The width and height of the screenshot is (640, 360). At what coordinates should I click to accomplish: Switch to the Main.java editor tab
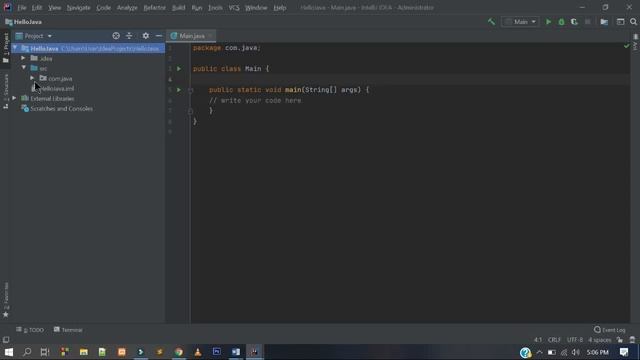point(191,36)
